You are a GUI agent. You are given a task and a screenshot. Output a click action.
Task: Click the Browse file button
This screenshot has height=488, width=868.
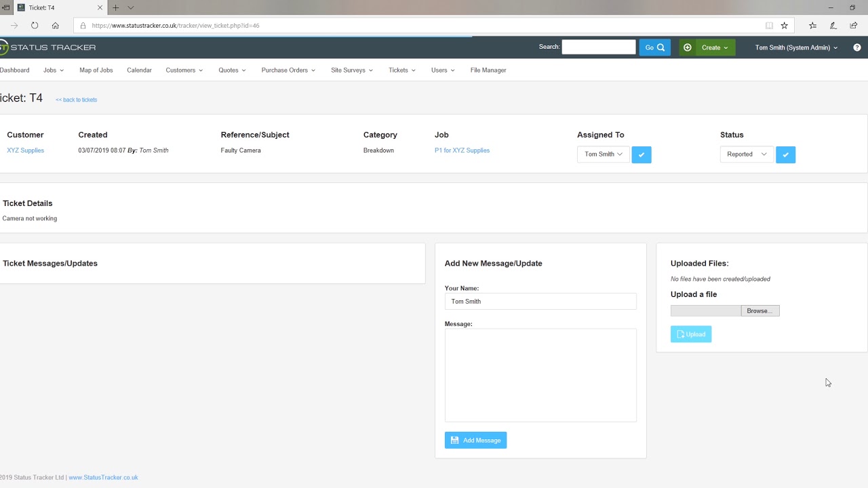point(760,310)
